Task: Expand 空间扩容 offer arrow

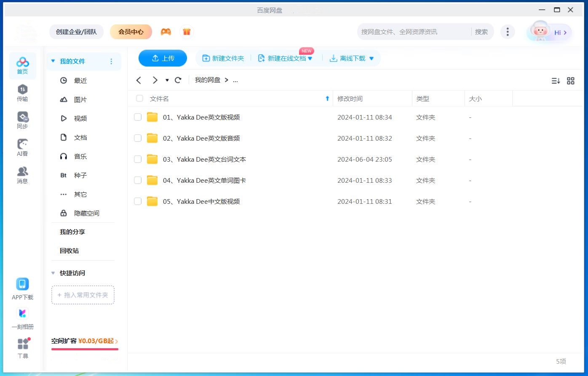Action: pos(117,341)
